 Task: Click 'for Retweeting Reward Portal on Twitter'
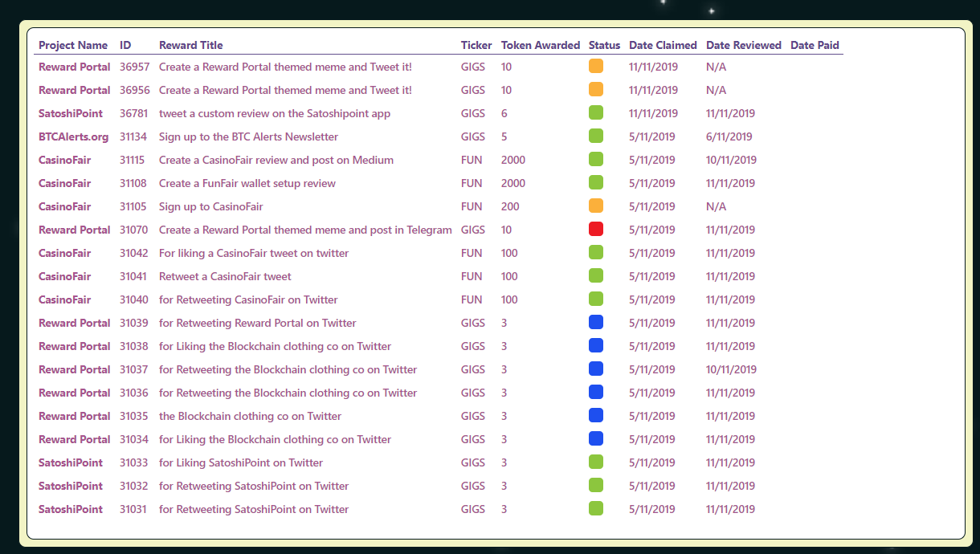[258, 323]
